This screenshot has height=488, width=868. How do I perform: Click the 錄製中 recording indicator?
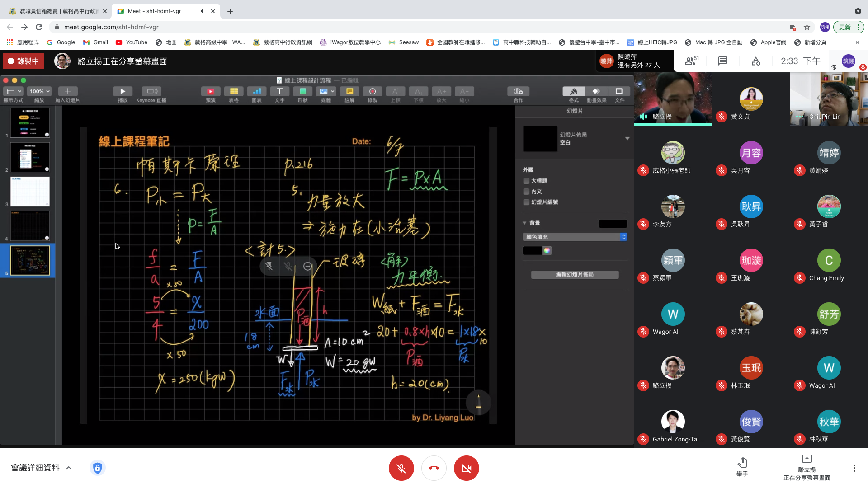(24, 61)
